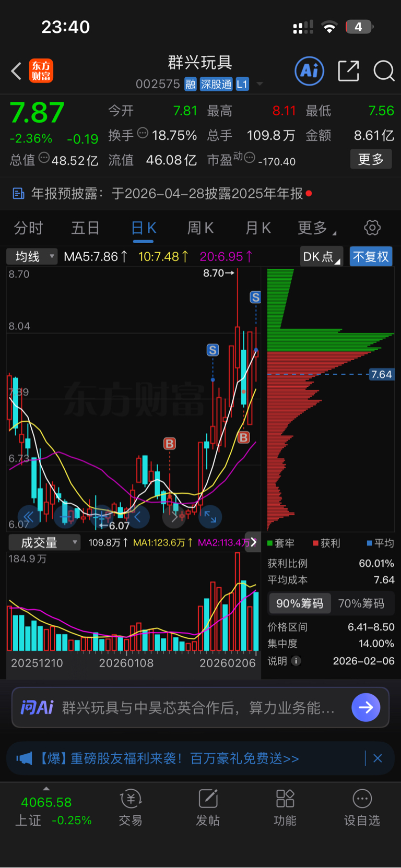Tap 更多 quote details button

[371, 159]
